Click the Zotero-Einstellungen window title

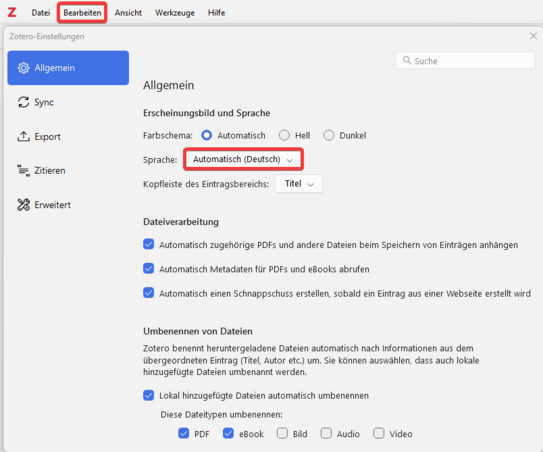point(47,36)
